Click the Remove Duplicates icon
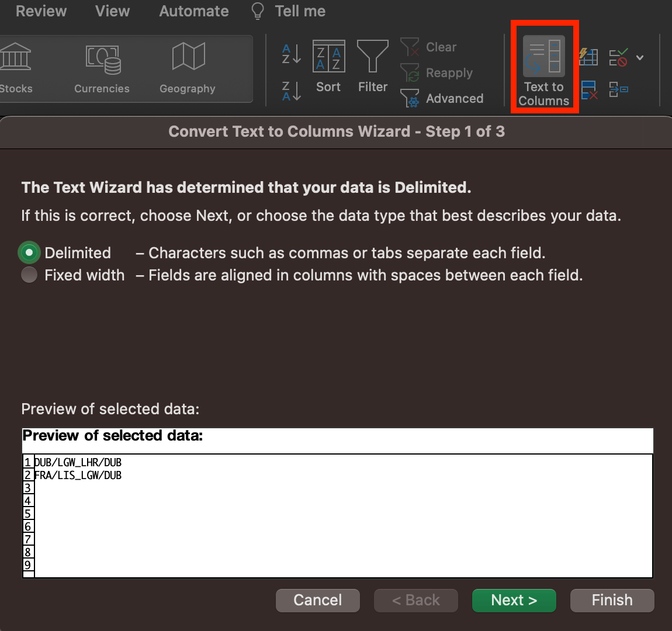The height and width of the screenshot is (631, 672). tap(588, 91)
